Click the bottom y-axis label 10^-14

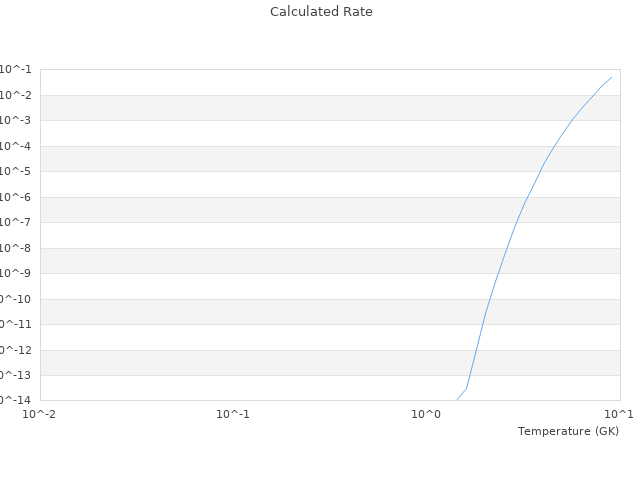15,400
